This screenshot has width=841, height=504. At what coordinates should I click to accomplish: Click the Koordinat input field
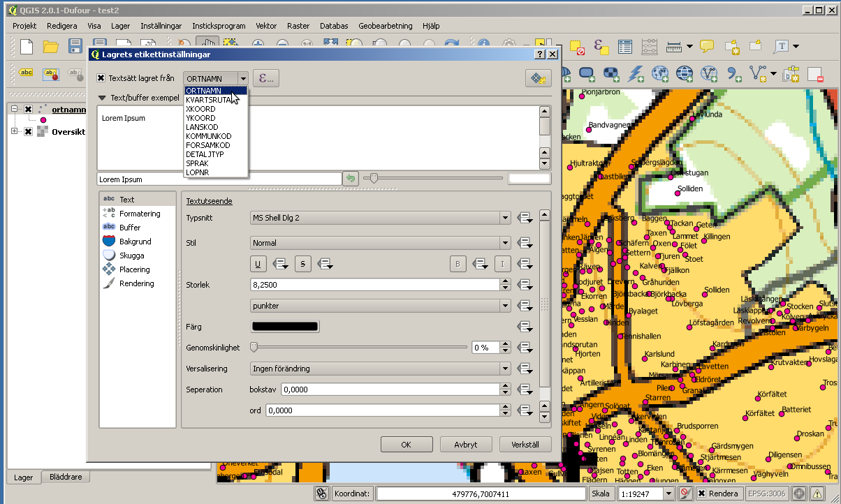tap(482, 494)
